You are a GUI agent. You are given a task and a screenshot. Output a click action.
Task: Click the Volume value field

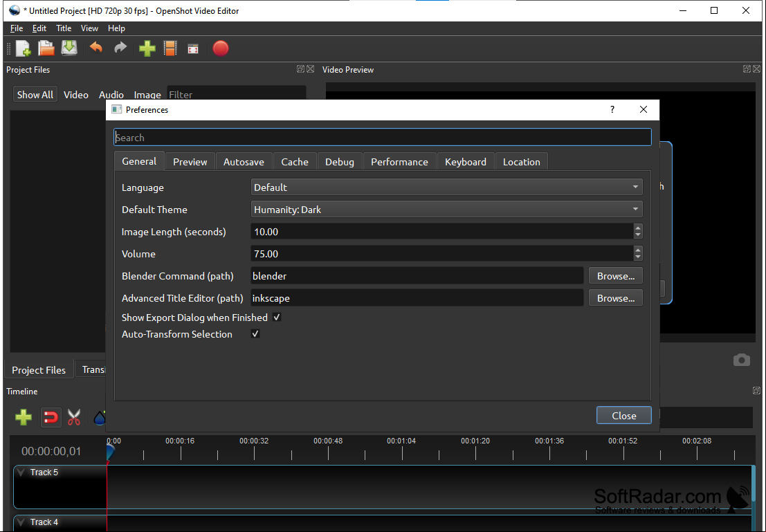[x=442, y=253]
